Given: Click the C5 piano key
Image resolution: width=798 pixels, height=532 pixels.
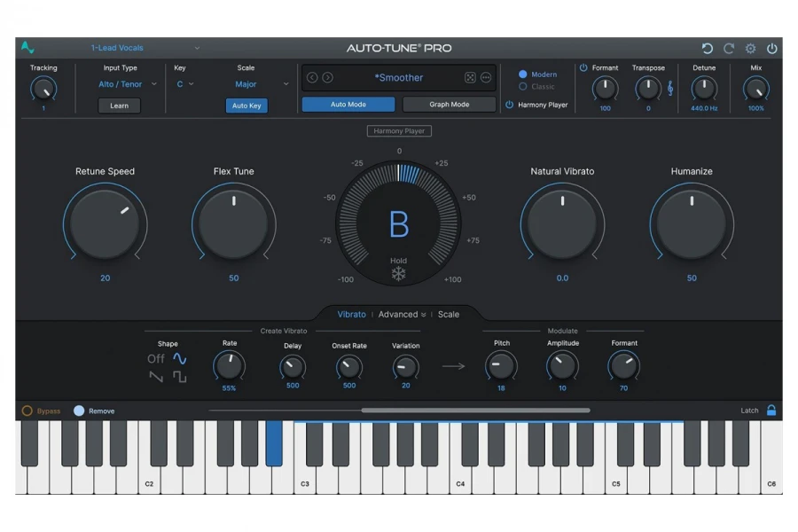Looking at the screenshot, I should [616, 481].
